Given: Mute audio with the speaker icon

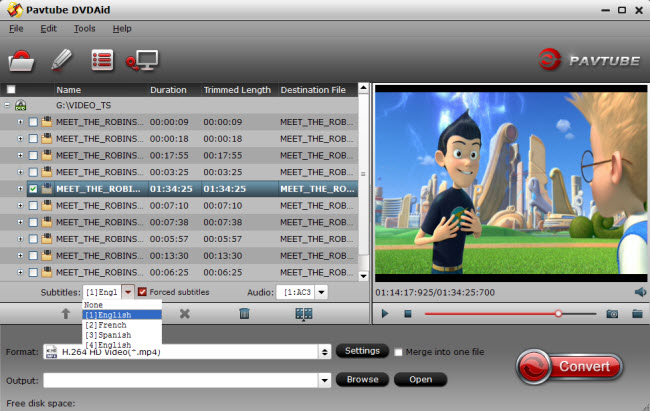Looking at the screenshot, I should (640, 292).
